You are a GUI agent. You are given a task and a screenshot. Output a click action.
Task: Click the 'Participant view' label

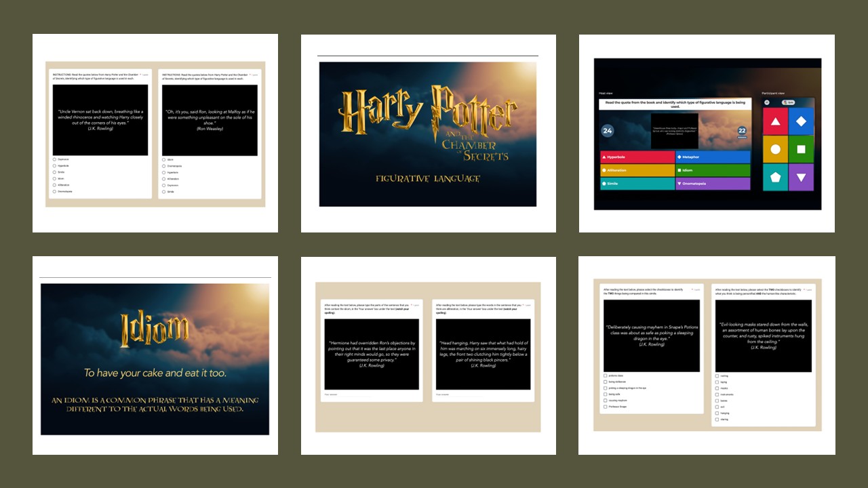point(774,93)
